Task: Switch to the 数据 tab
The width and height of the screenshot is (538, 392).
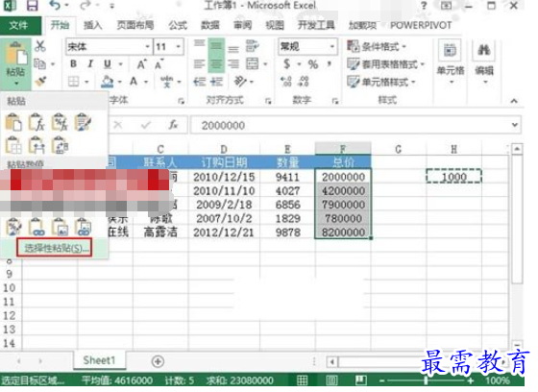Action: pos(210,25)
